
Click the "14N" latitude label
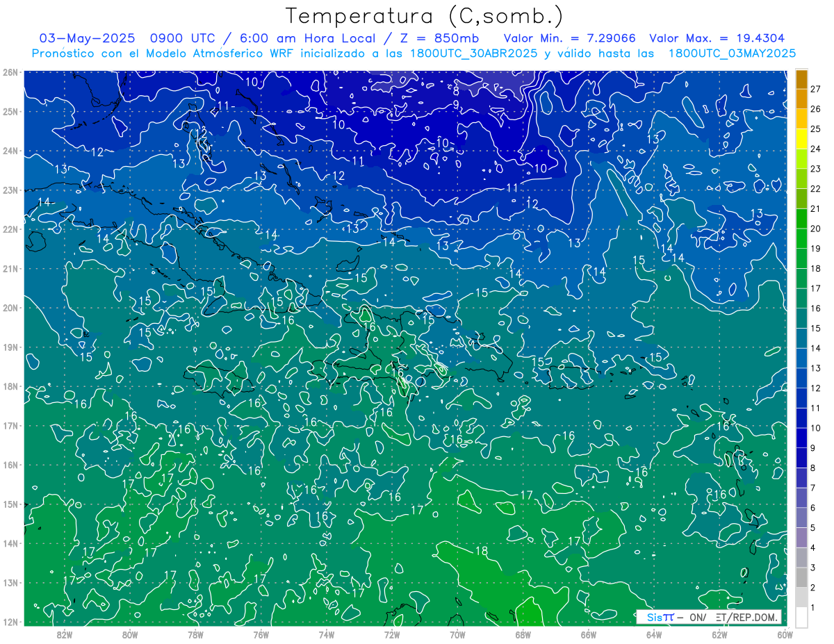point(10,543)
